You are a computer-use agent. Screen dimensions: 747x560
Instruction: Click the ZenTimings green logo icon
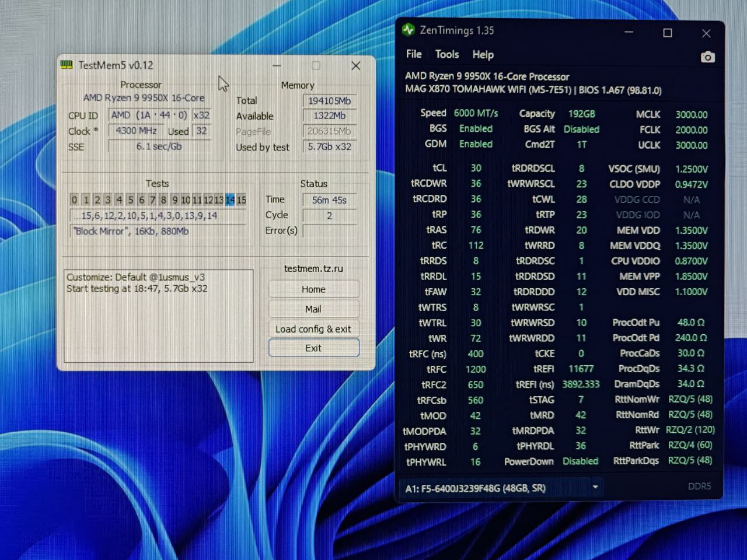409,30
